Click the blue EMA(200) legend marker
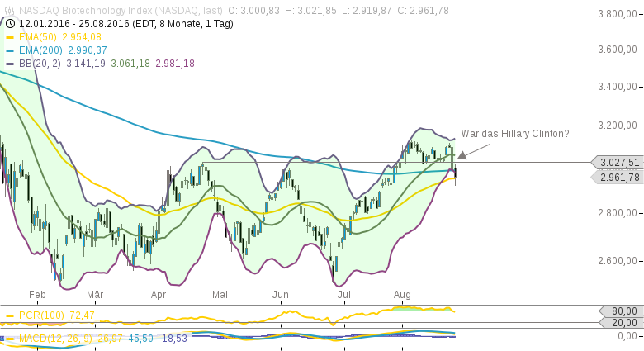The image size is (644, 351). coord(10,50)
